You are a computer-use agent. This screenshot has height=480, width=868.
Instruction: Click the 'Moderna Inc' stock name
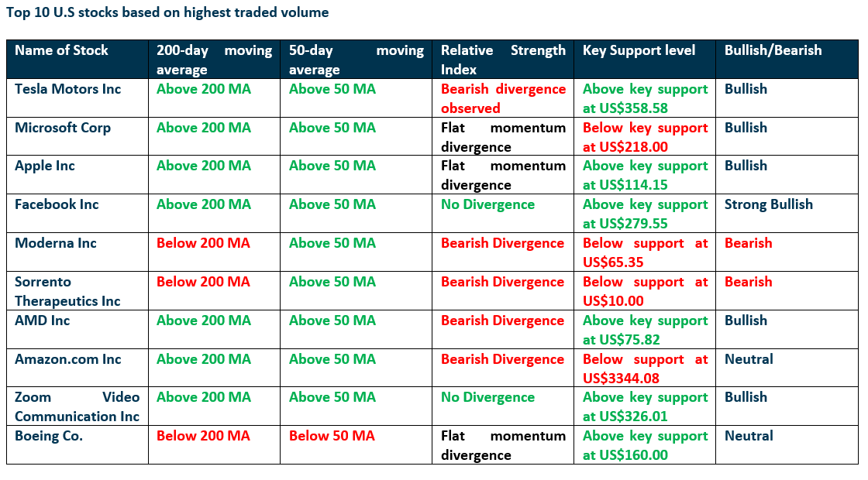pos(55,243)
